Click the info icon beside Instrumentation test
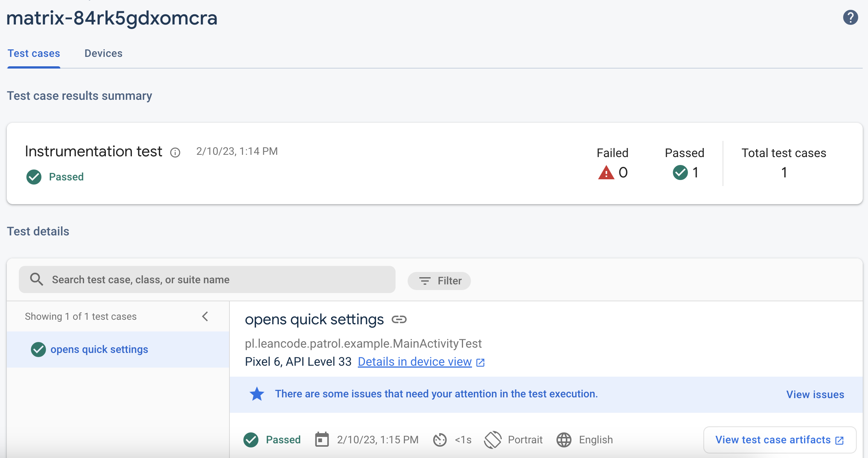Screen dimensions: 868x458 pyautogui.click(x=175, y=153)
